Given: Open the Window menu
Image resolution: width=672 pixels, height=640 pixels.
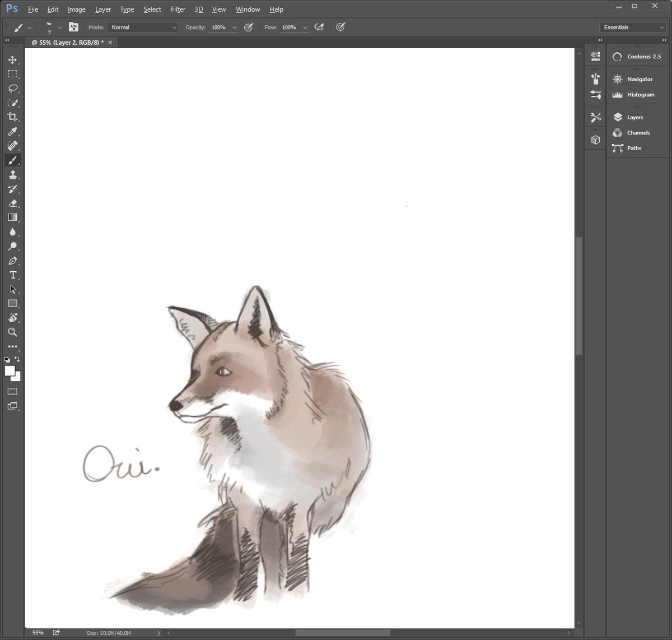Looking at the screenshot, I should point(248,10).
